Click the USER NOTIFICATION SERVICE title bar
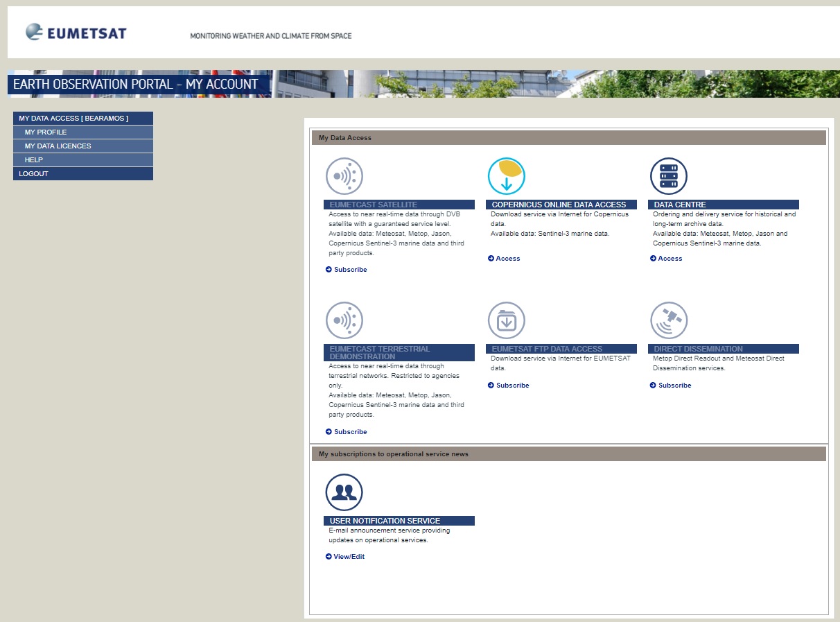Screen dimensions: 840x622 click(399, 521)
